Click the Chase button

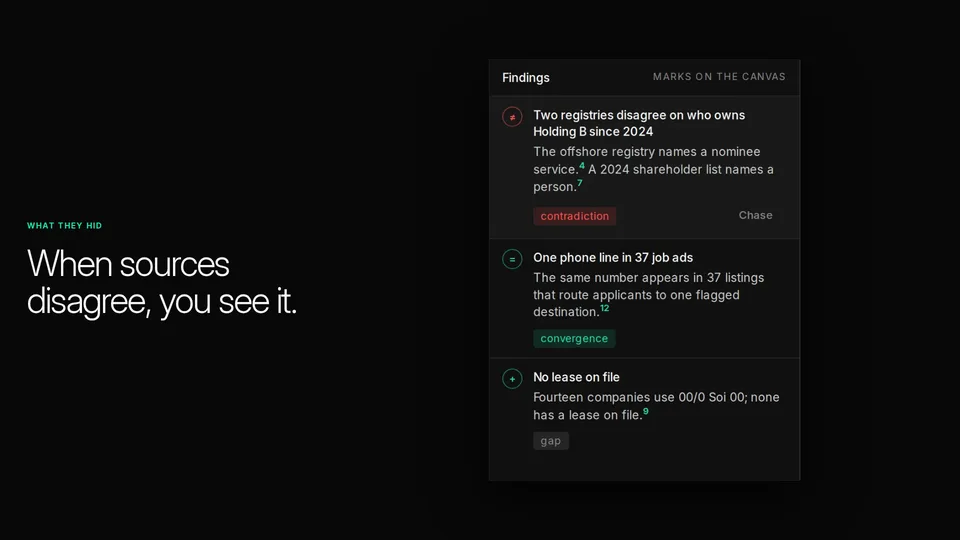pos(755,215)
